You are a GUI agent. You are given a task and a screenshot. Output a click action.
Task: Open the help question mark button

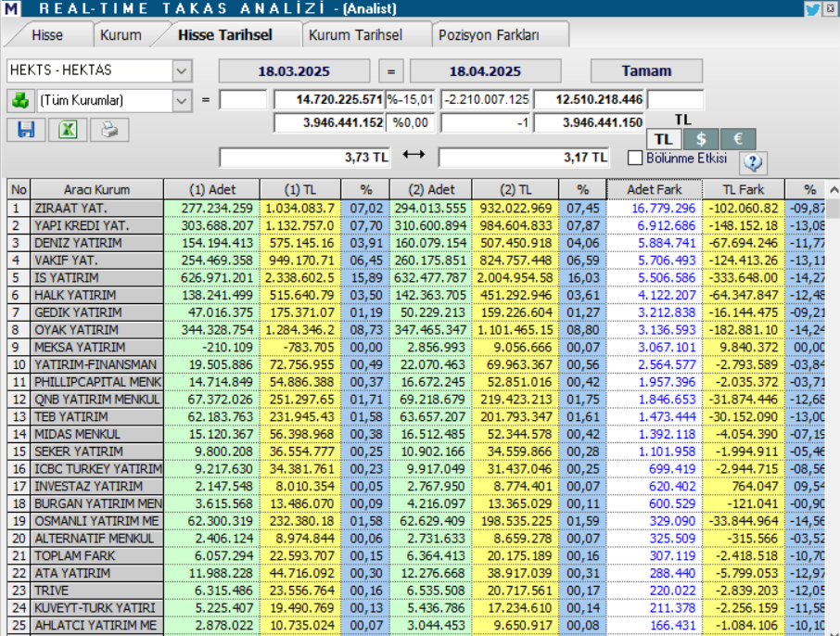[x=753, y=162]
